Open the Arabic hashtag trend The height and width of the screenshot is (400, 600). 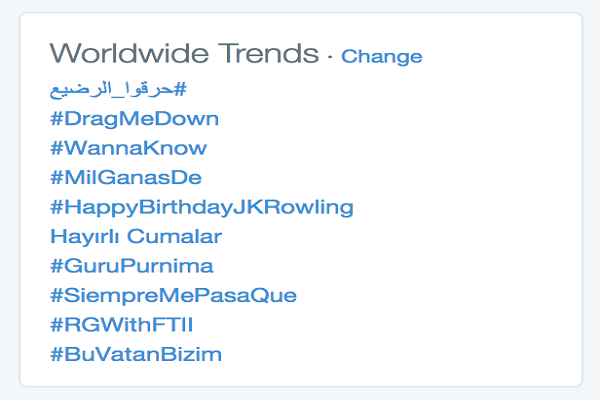[x=118, y=89]
